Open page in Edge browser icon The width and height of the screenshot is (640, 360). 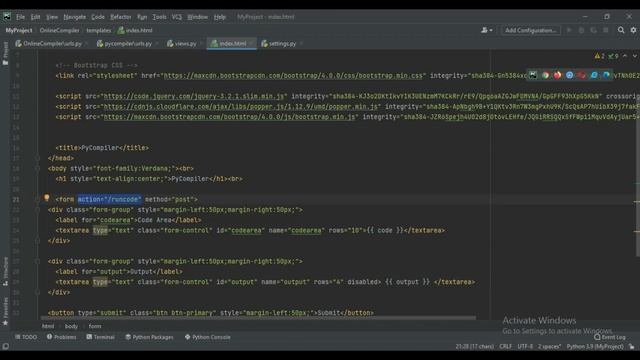pyautogui.click(x=606, y=75)
